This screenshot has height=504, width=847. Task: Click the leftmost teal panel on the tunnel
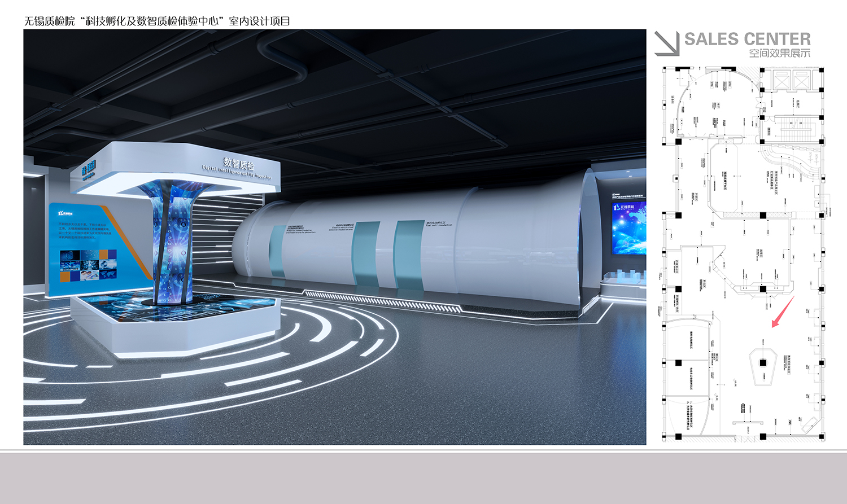(277, 251)
